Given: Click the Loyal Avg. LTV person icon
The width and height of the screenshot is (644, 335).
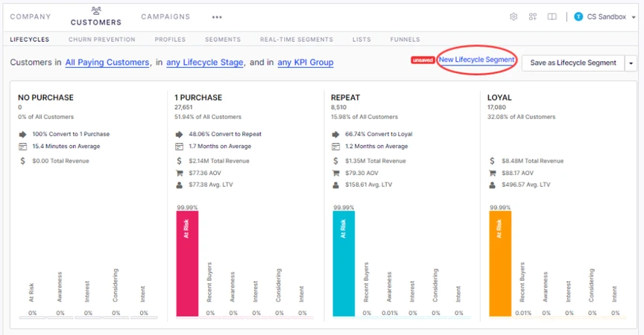Looking at the screenshot, I should [493, 185].
